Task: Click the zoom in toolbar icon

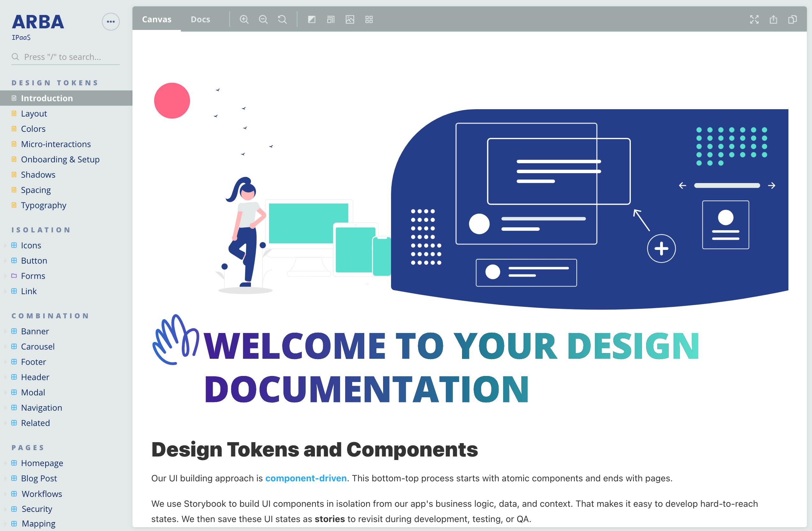Action: pos(244,19)
